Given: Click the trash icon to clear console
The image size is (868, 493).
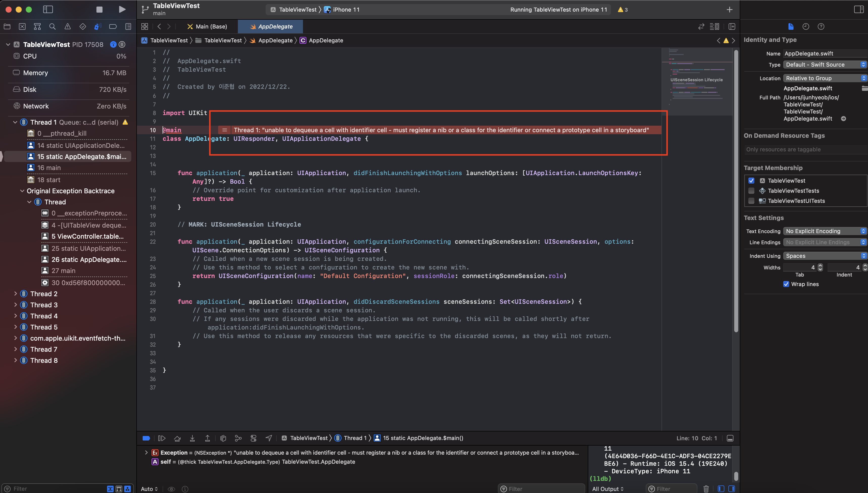Looking at the screenshot, I should (x=706, y=489).
